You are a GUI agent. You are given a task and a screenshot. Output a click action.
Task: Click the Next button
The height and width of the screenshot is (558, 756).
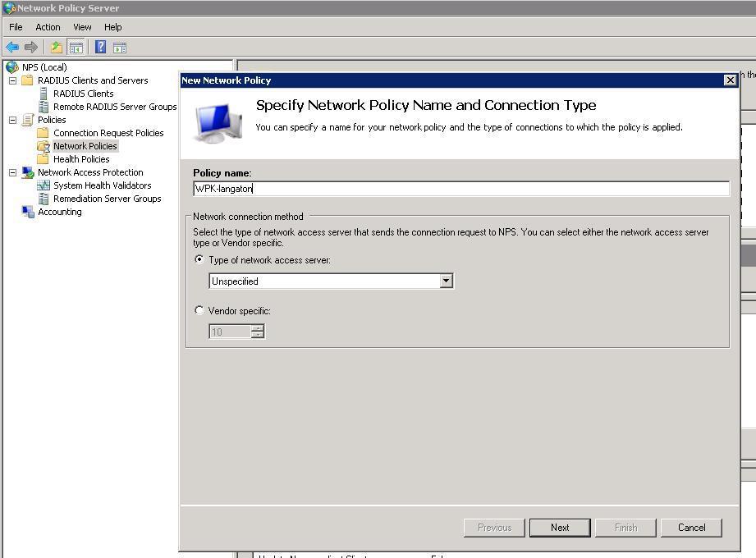tap(560, 528)
